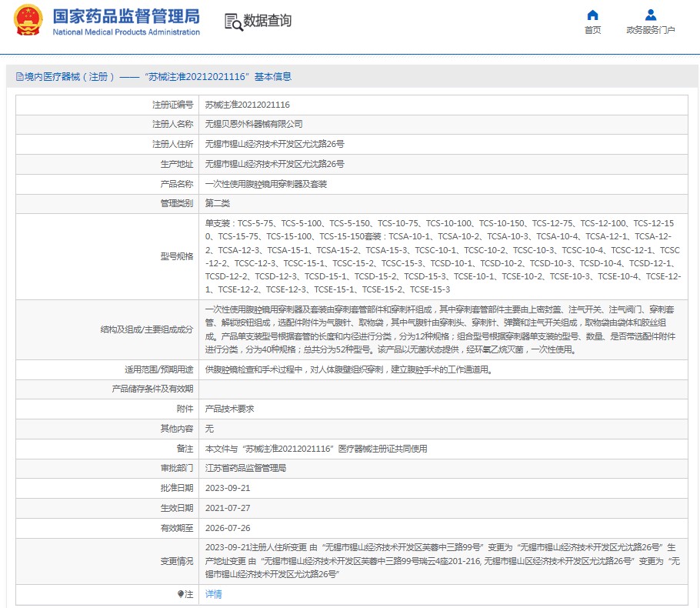Click the national emblem logo

pyautogui.click(x=28, y=20)
